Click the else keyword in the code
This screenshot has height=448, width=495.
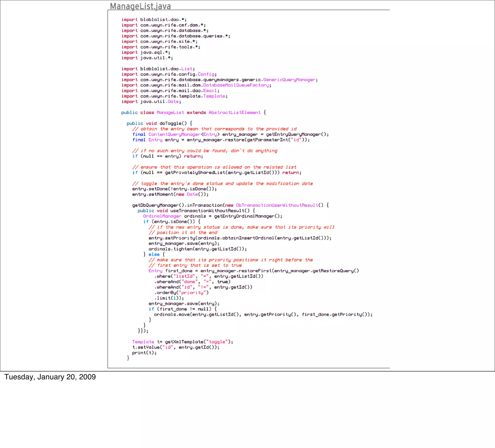coord(154,254)
